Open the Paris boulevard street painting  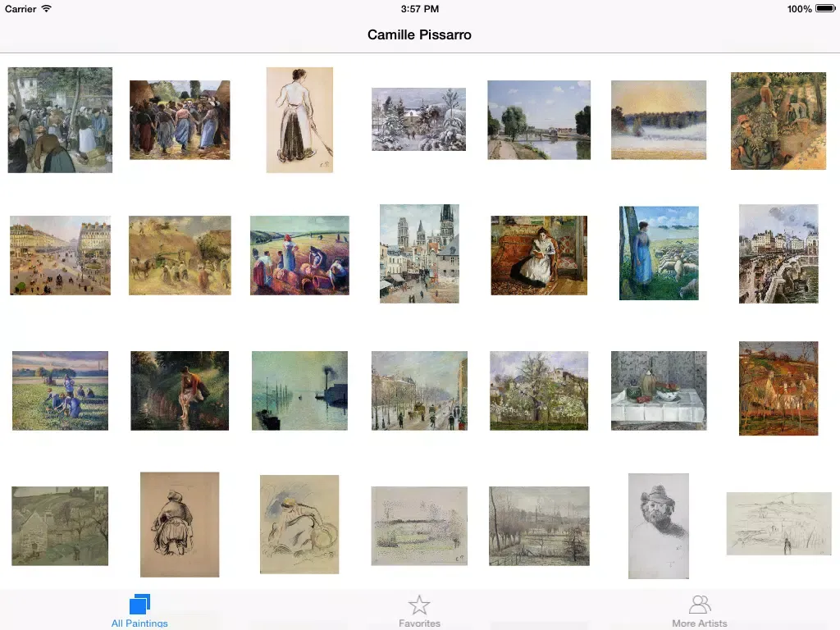[60, 256]
